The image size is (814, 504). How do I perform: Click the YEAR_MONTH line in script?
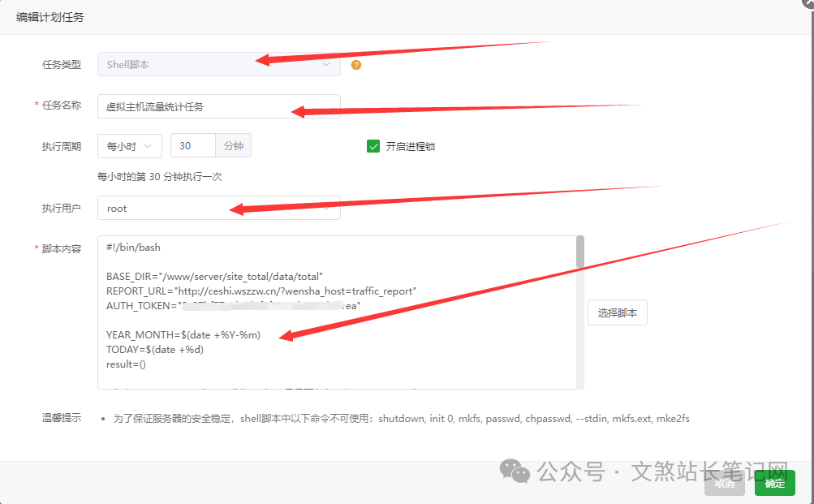tap(183, 335)
